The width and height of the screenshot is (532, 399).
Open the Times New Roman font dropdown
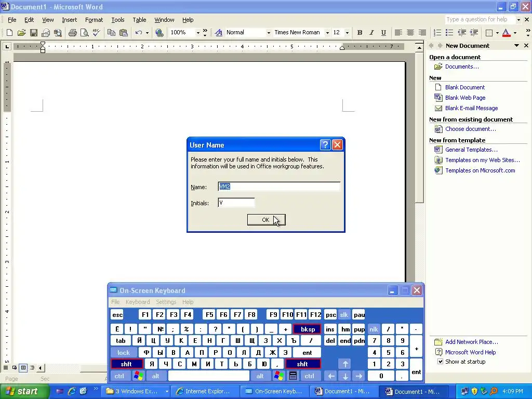[327, 33]
